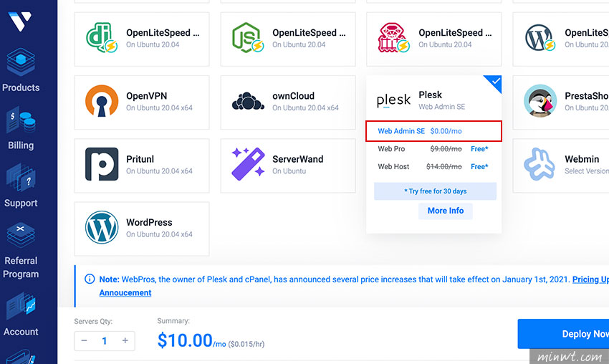Choose the Pritunl application tile
Viewport: 609px width, 364px height.
[142, 166]
